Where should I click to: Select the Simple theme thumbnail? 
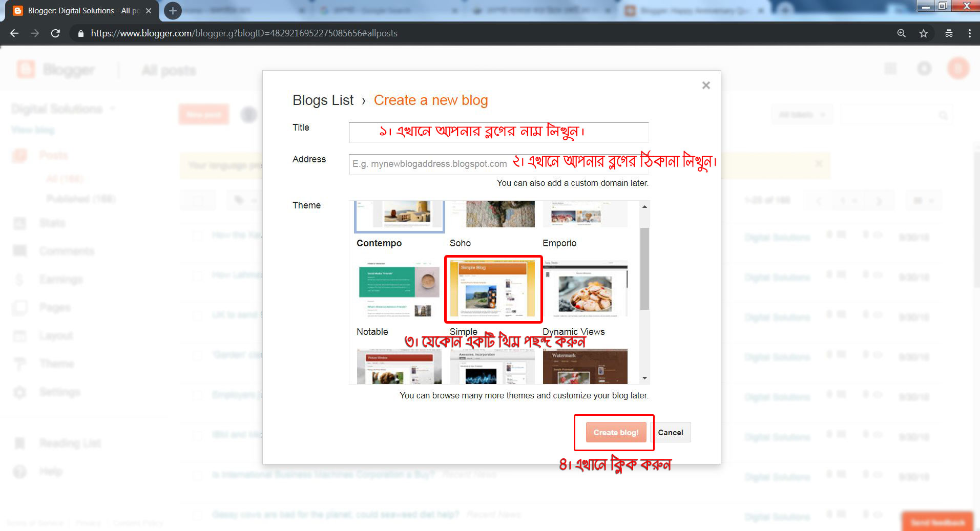(492, 289)
